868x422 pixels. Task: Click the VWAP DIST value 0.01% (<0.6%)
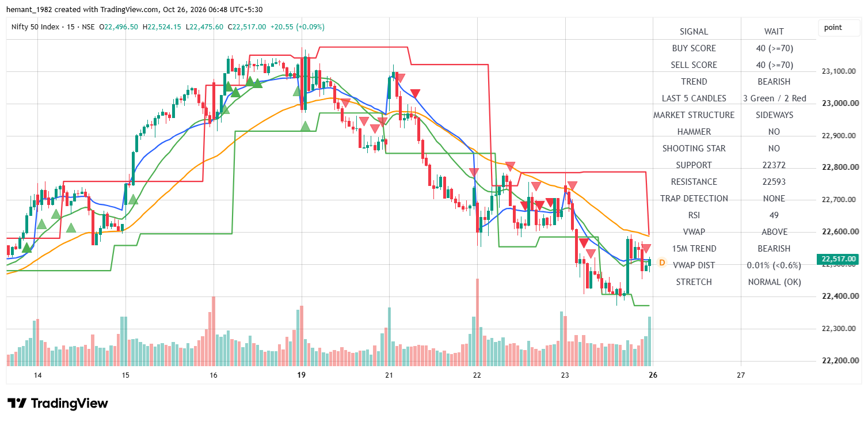pyautogui.click(x=774, y=265)
